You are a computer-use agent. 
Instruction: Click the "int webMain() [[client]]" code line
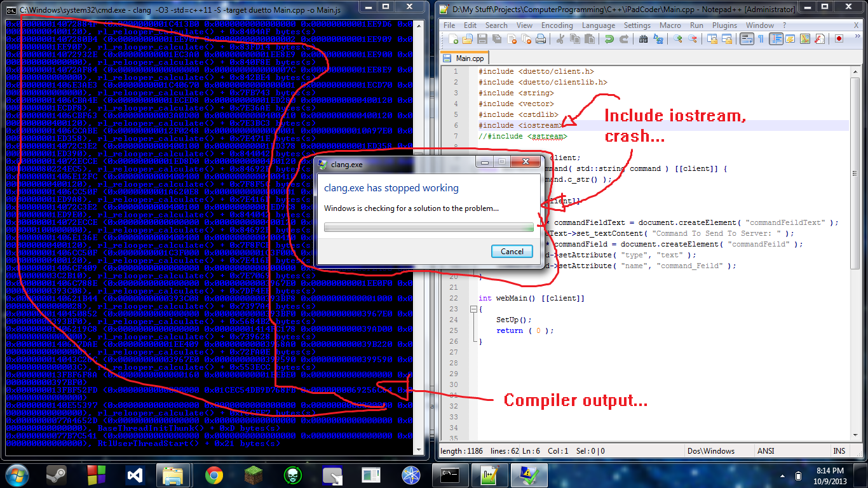[532, 298]
